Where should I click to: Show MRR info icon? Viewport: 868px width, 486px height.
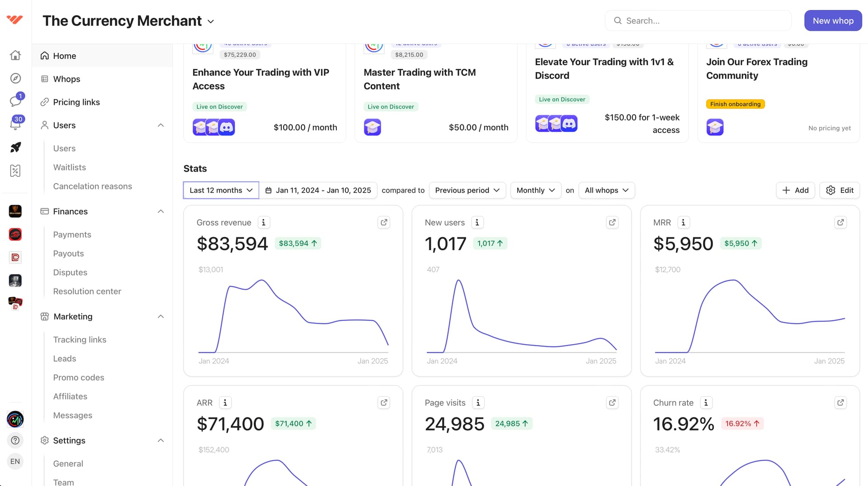683,222
